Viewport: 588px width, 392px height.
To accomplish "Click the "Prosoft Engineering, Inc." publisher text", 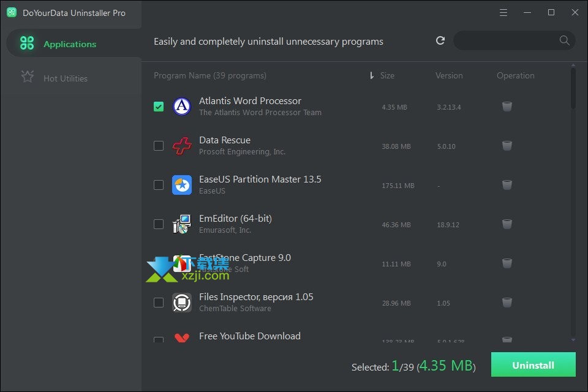I will point(243,151).
